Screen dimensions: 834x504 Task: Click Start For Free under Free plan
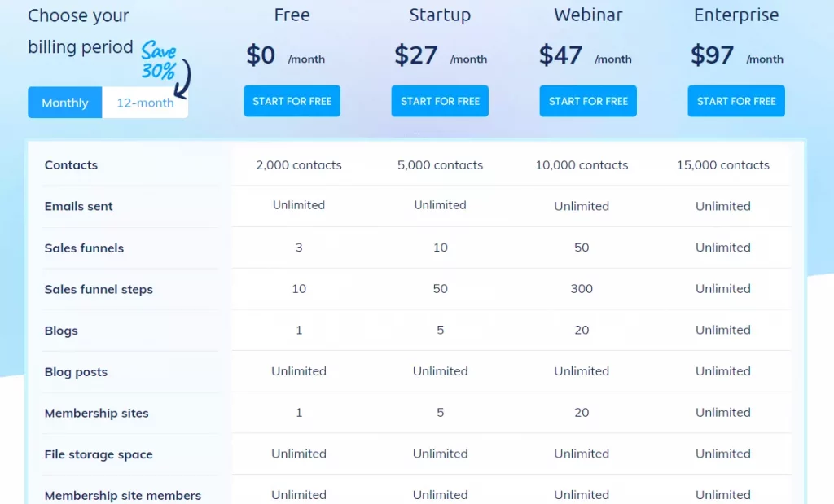(x=292, y=101)
